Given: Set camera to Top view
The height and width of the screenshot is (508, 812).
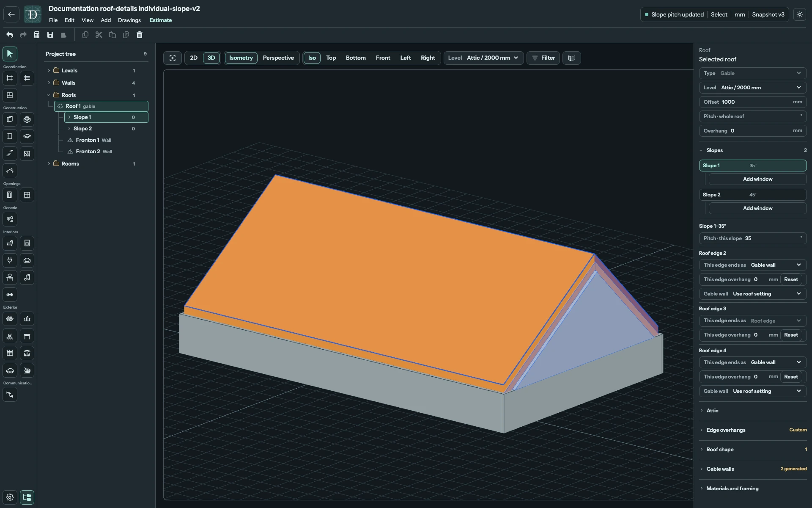Looking at the screenshot, I should 331,58.
